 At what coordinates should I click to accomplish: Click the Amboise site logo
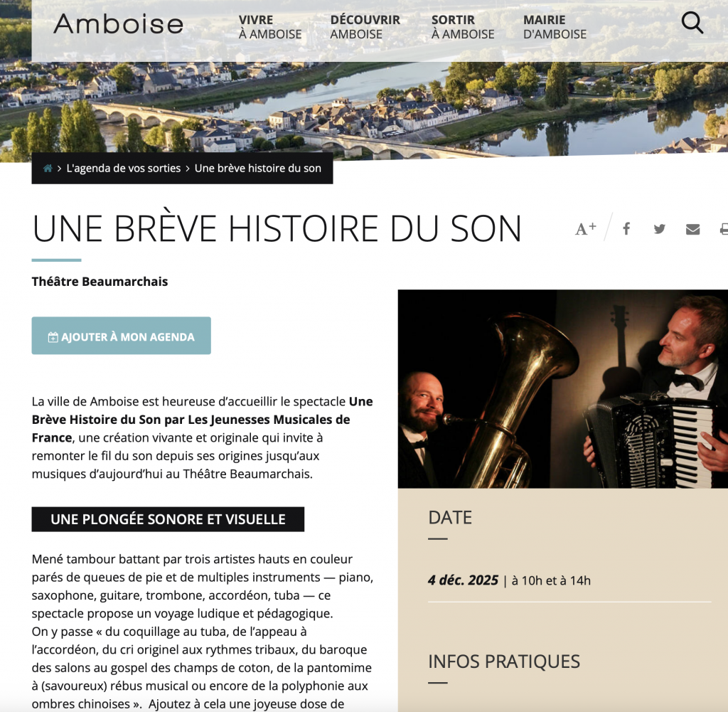[119, 24]
